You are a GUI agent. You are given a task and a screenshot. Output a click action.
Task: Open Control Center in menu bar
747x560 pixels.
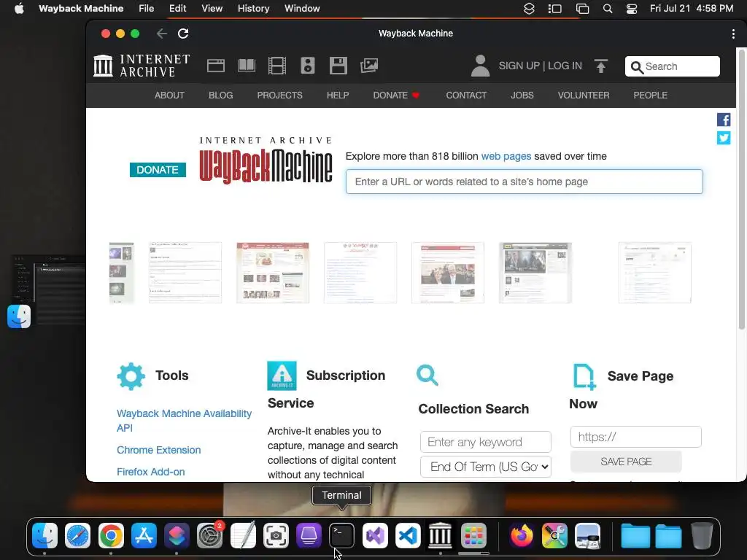(632, 9)
